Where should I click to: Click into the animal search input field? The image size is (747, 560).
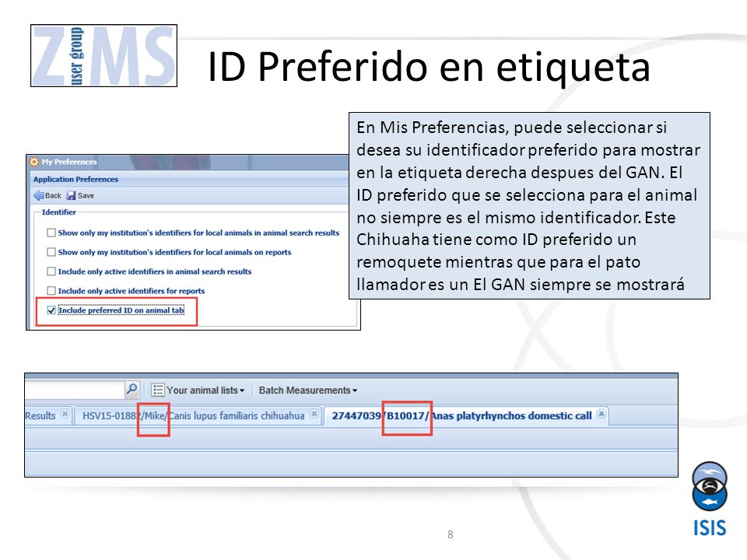coord(75,390)
